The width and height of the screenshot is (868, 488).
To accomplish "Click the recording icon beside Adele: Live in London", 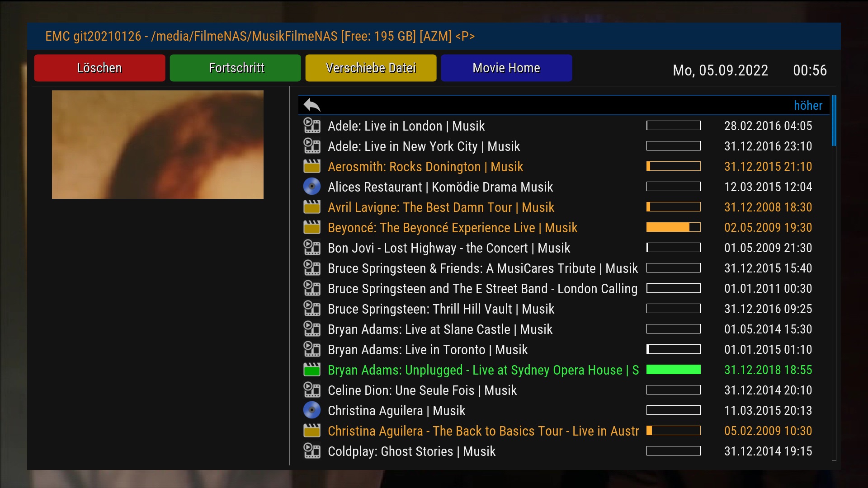I will pos(312,126).
